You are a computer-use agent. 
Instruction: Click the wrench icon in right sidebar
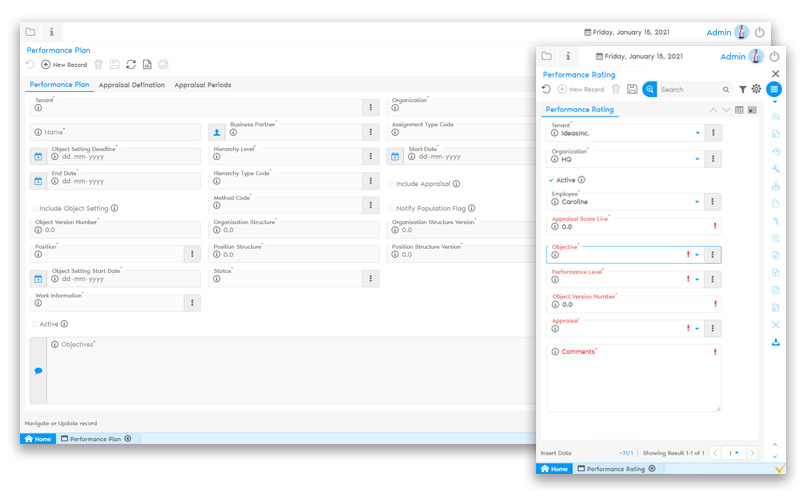click(776, 169)
